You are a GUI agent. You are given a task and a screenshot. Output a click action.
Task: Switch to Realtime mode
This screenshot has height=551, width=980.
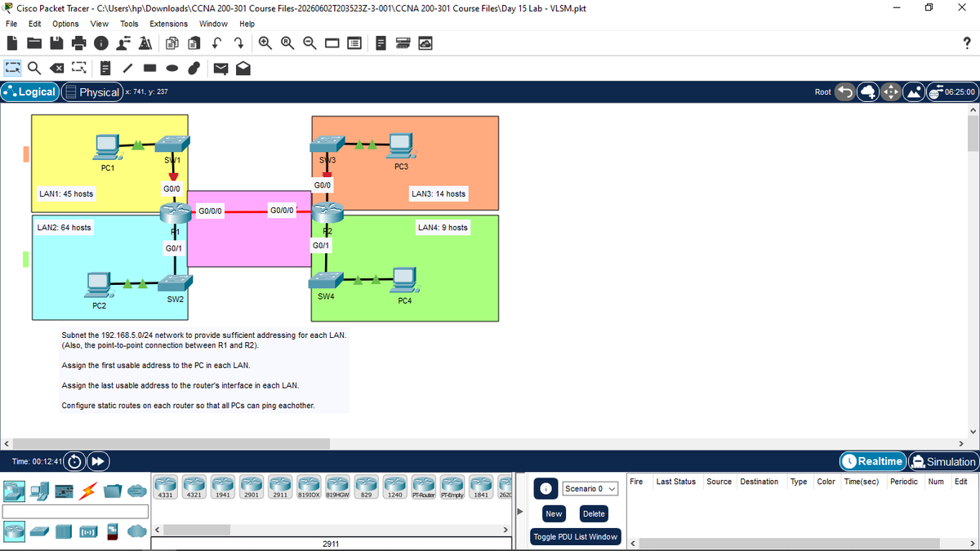873,461
